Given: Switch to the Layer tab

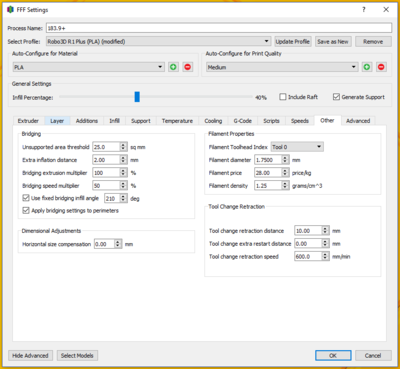Looking at the screenshot, I should click(x=57, y=121).
